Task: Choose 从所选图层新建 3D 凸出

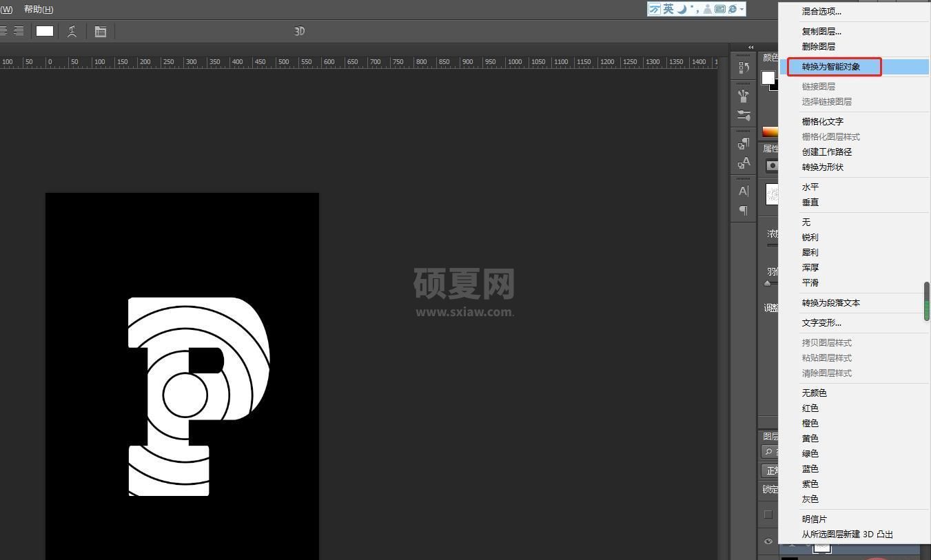Action: click(847, 534)
